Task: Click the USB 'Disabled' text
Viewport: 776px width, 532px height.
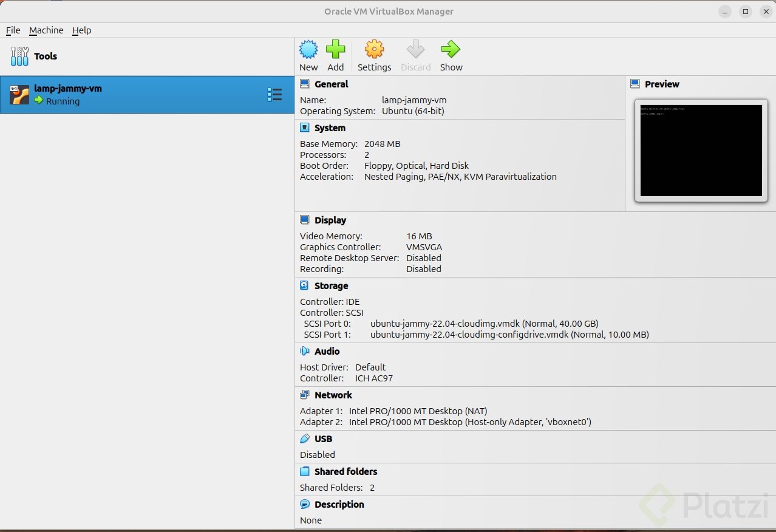Action: 318,455
